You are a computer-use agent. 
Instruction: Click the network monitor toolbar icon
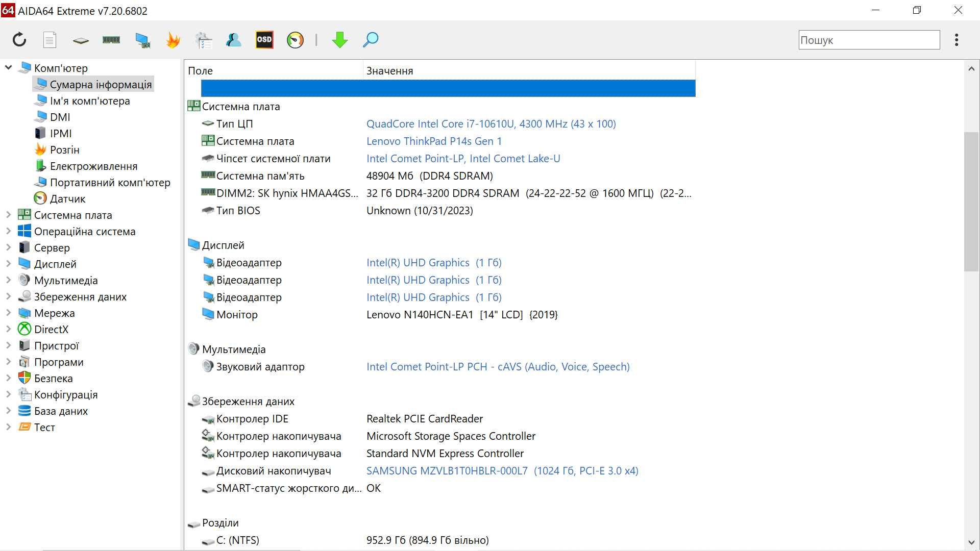point(142,40)
